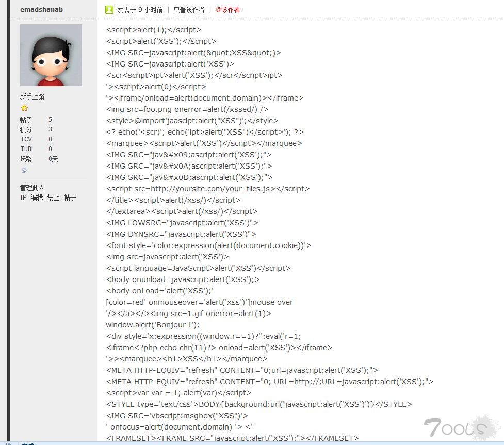This screenshot has width=504, height=445.
Task: Click the META refresh 0;url=javascript line
Action: (242, 370)
